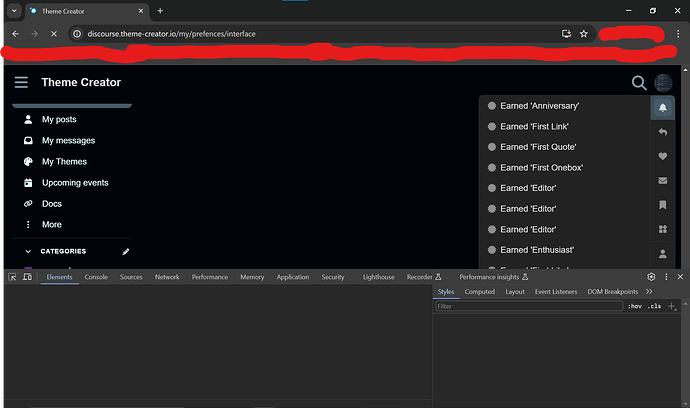Viewport: 690px width, 408px height.
Task: Open the replies arrow tab
Action: click(662, 132)
